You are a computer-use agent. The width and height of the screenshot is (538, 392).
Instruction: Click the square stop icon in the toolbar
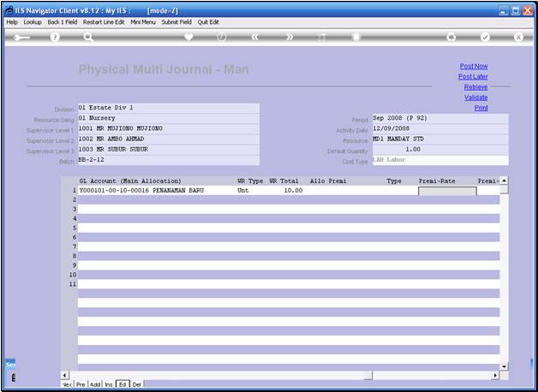356,38
